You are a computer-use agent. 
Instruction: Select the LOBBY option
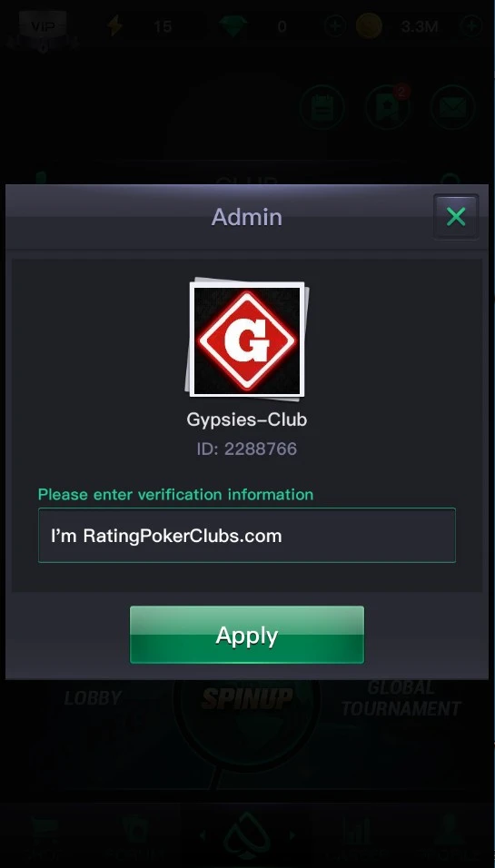pos(93,698)
